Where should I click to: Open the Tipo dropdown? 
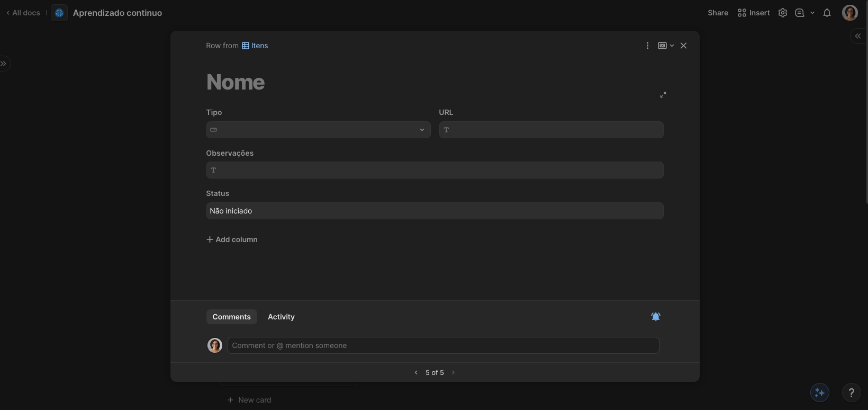318,130
